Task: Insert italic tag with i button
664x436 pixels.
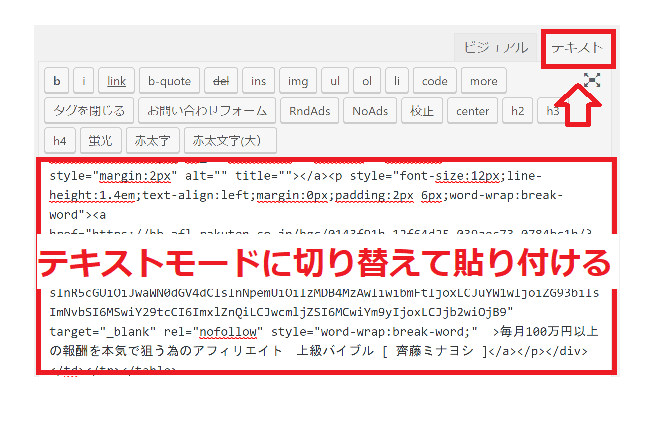Action: [83, 80]
